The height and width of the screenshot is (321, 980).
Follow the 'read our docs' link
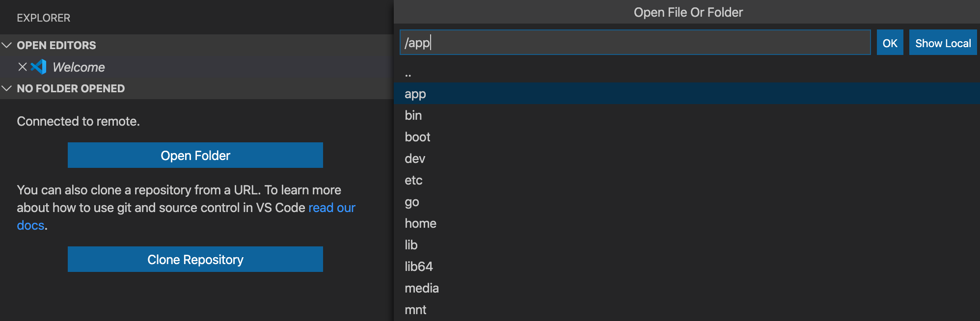(332, 208)
